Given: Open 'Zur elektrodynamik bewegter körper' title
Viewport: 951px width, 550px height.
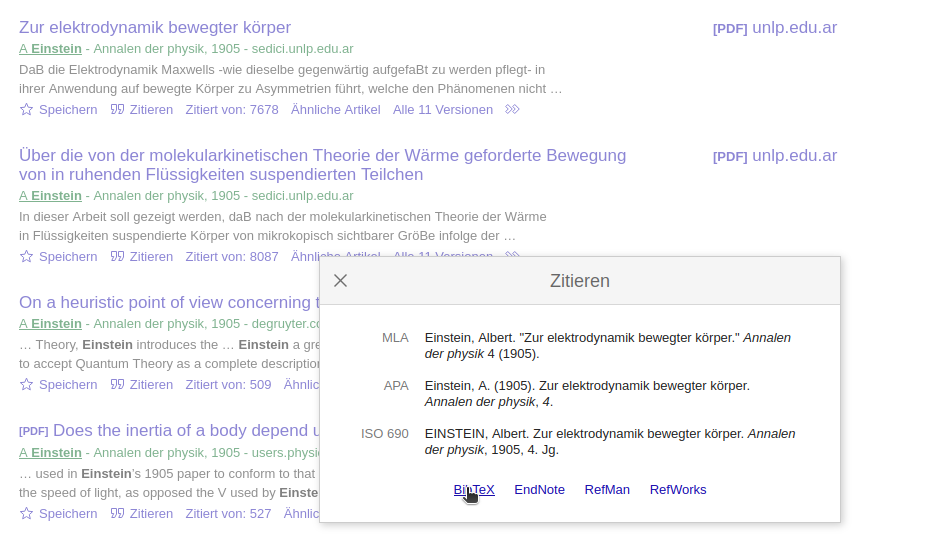Looking at the screenshot, I should tap(155, 27).
